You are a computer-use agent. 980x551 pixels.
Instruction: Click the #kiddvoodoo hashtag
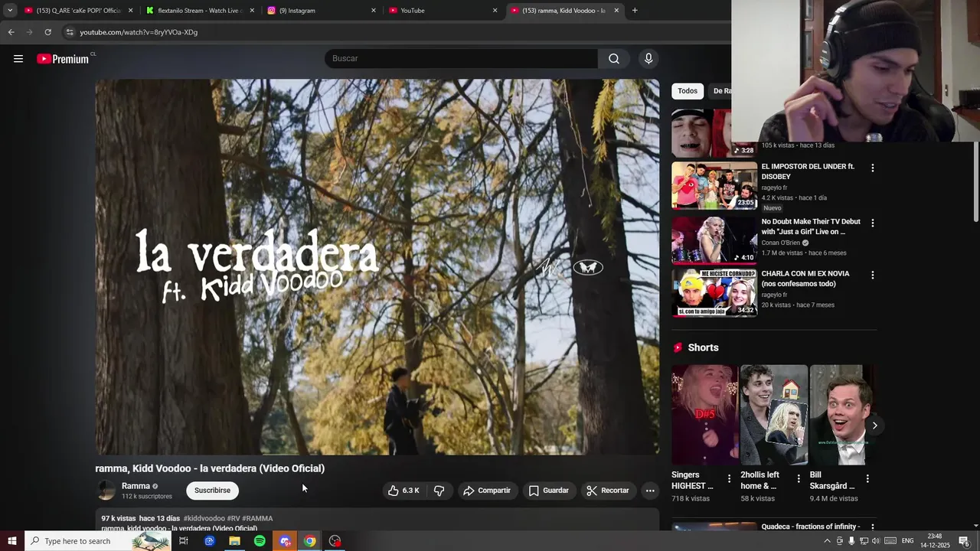coord(204,519)
